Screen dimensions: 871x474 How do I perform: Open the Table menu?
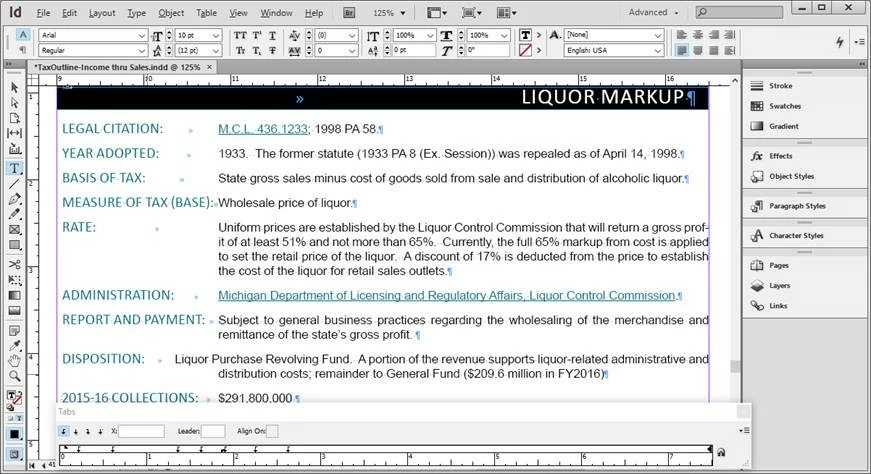point(206,13)
